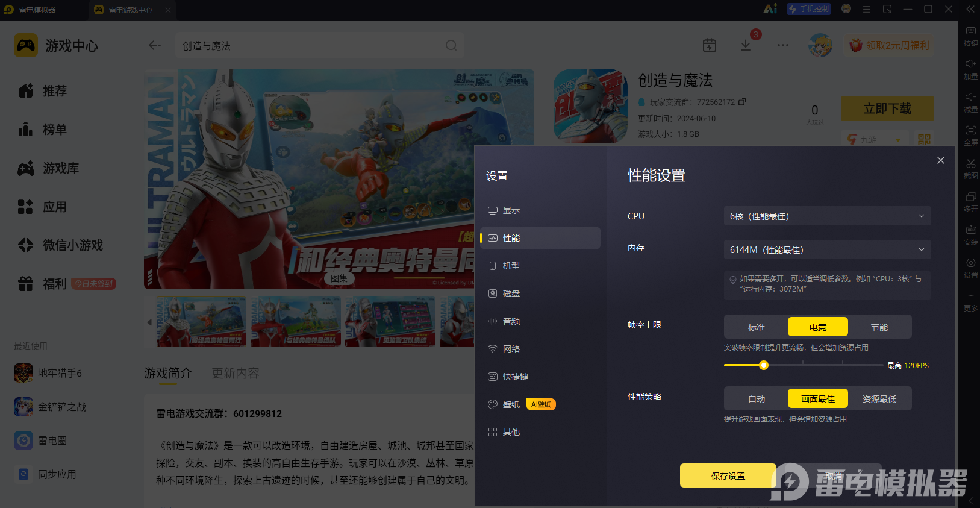Image resolution: width=980 pixels, height=508 pixels.
Task: Click 立即下载 to download the game
Action: pyautogui.click(x=887, y=108)
